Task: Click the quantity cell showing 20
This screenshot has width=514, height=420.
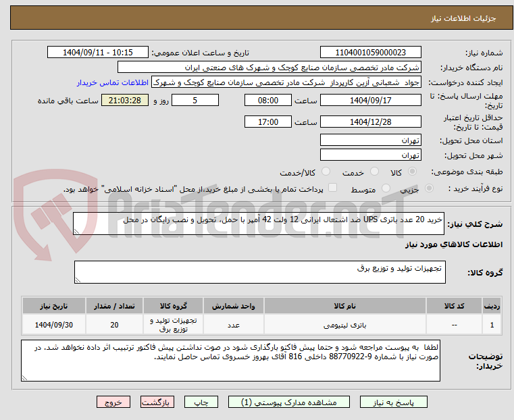Action: pos(114,325)
